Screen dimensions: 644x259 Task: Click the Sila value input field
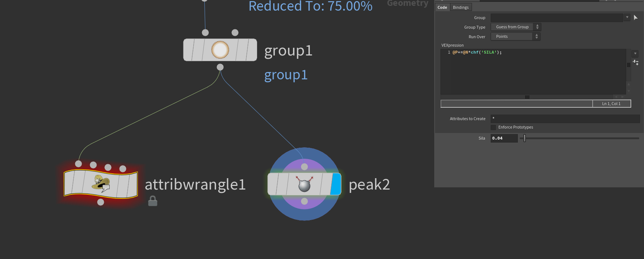click(x=504, y=138)
